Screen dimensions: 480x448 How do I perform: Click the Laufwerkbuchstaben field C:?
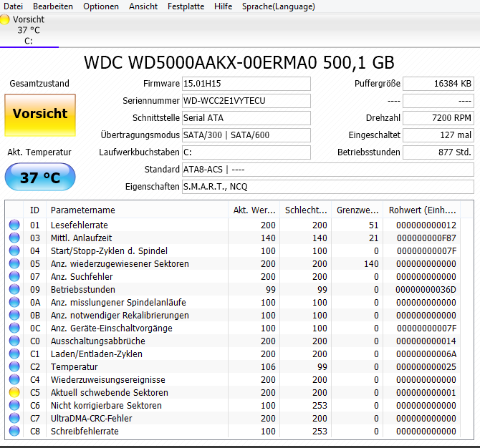[246, 152]
